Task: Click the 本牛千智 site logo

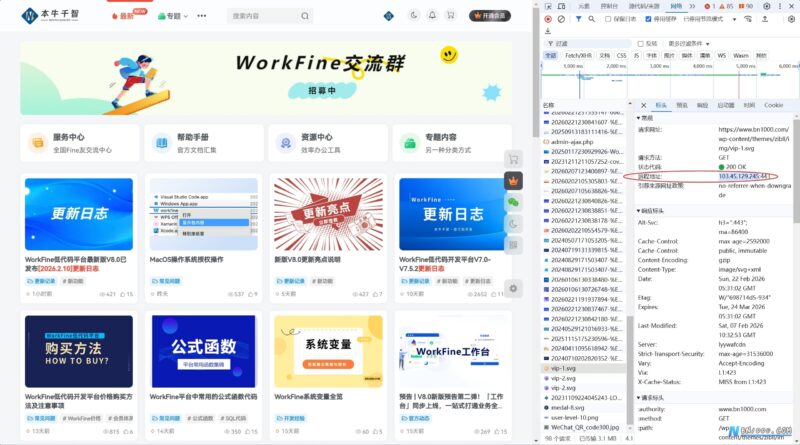Action: pos(51,15)
